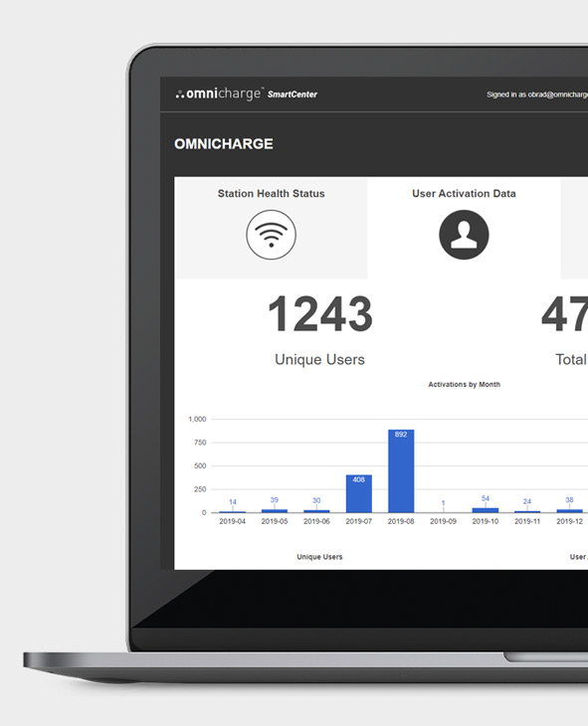Click the 750 y-axis value
The width and height of the screenshot is (588, 726).
pos(200,443)
